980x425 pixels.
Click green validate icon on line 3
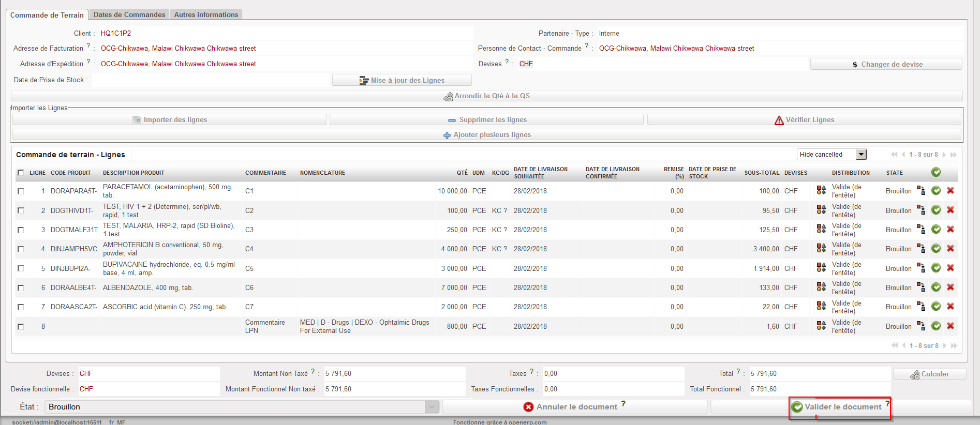[936, 230]
